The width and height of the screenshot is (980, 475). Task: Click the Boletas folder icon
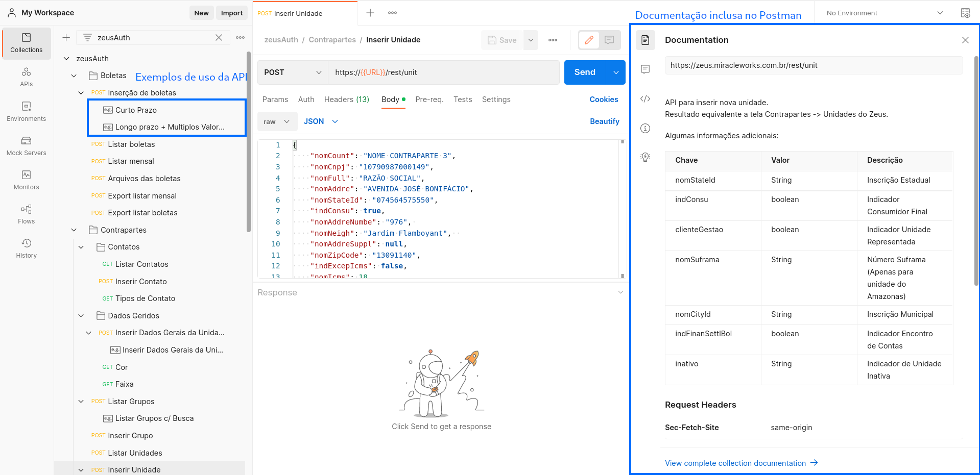pos(93,76)
